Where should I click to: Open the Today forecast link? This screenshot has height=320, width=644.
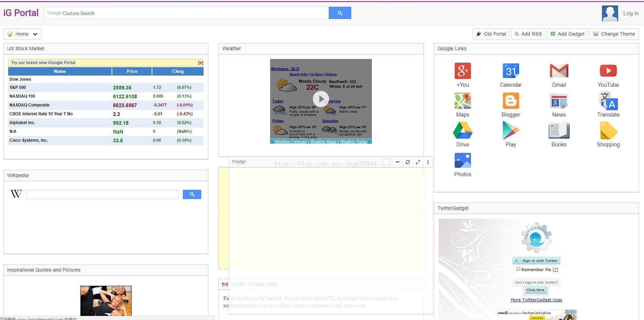pyautogui.click(x=278, y=101)
